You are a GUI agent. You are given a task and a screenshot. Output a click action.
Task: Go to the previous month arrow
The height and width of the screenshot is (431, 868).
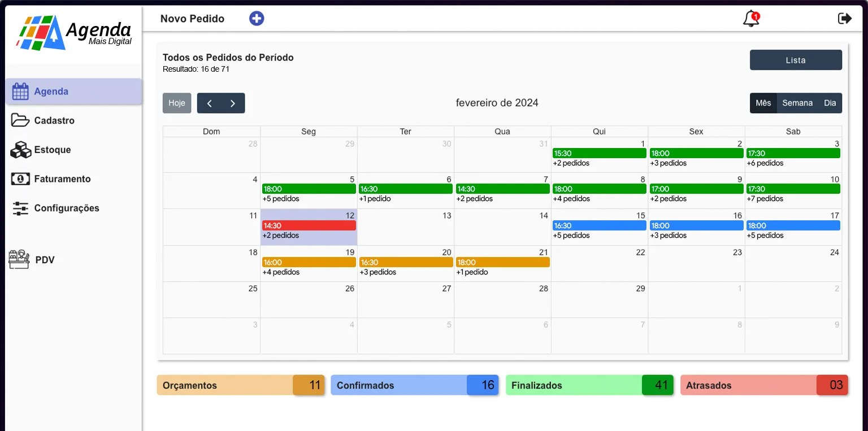click(209, 103)
